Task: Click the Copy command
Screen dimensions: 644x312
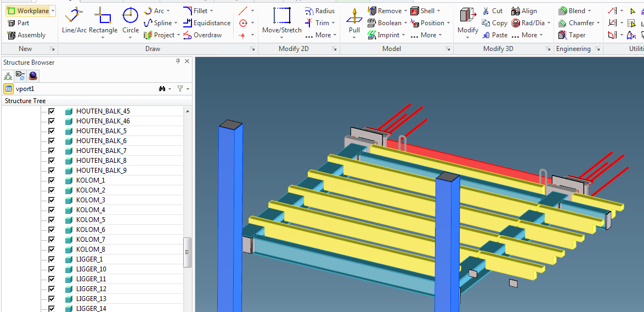Action: [x=494, y=23]
